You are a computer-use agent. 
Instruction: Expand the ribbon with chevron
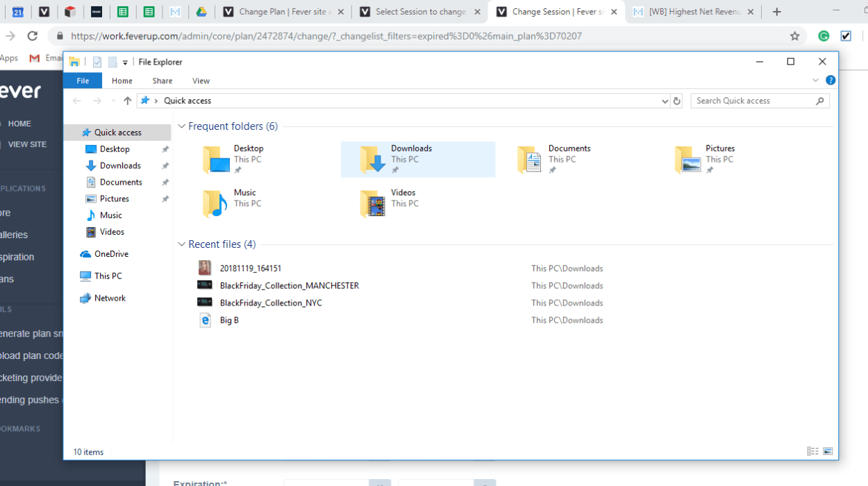[x=815, y=81]
